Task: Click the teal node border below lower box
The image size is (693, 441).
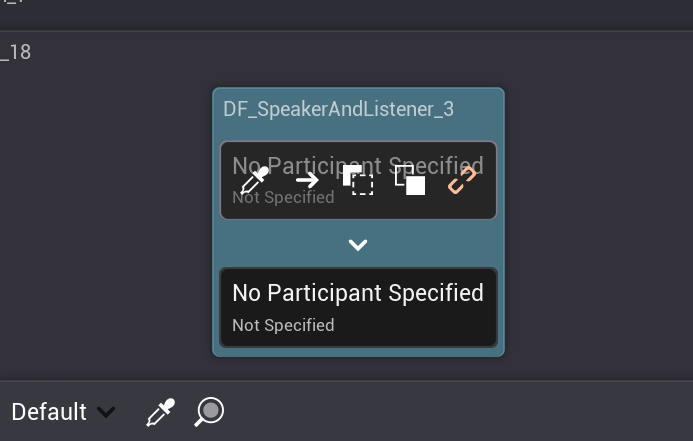Action: pyautogui.click(x=358, y=352)
